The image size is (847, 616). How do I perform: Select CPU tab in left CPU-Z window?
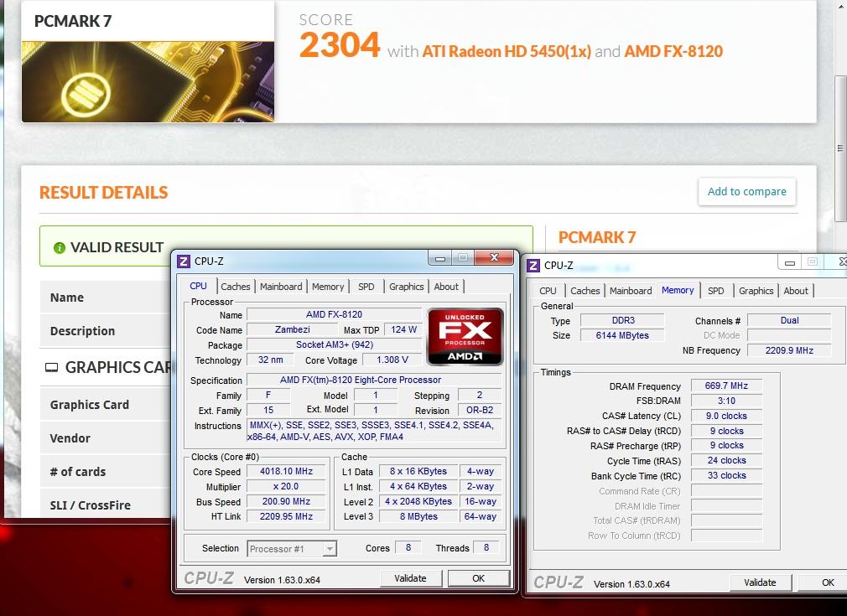[198, 286]
